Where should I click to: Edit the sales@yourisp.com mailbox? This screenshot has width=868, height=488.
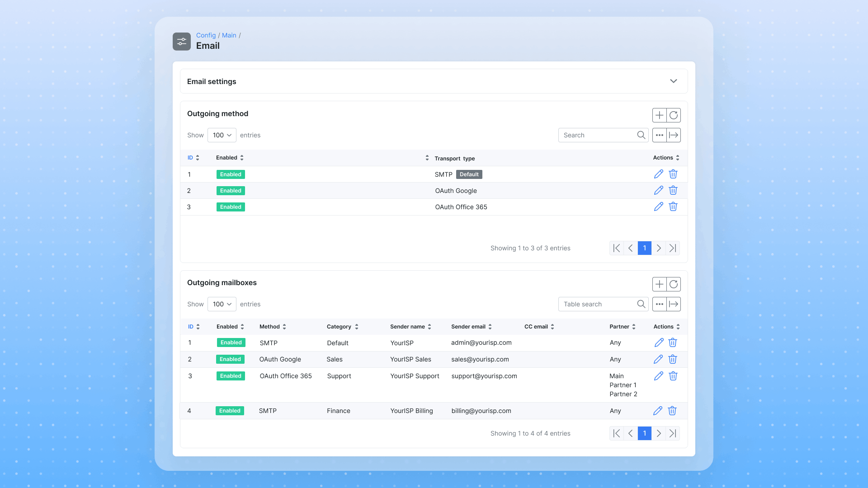coord(658,359)
